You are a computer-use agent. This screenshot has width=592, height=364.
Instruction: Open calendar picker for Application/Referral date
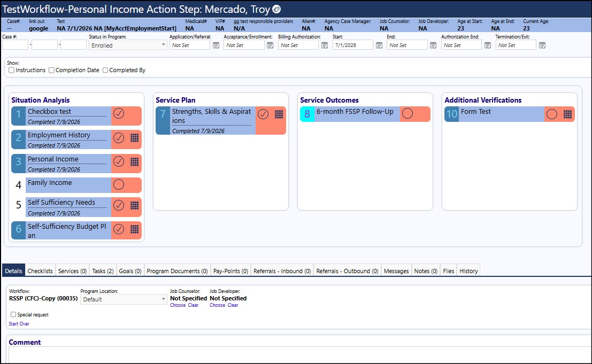pyautogui.click(x=216, y=45)
